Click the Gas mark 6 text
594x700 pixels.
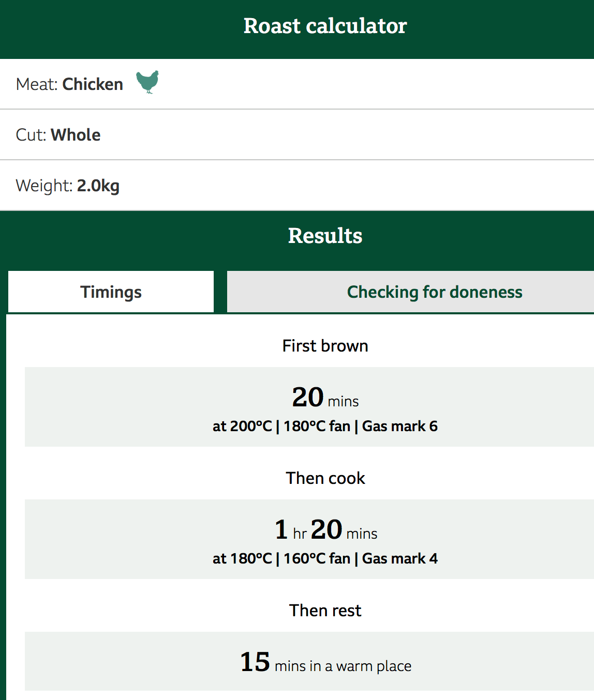pyautogui.click(x=400, y=427)
